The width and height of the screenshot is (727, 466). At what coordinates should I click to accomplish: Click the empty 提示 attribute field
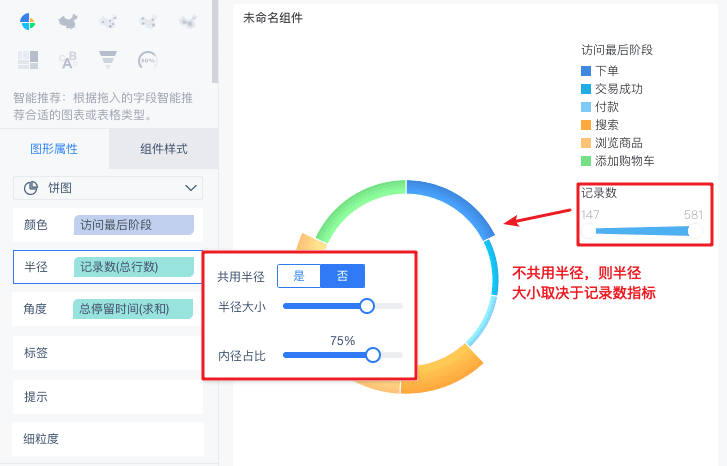pyautogui.click(x=108, y=397)
